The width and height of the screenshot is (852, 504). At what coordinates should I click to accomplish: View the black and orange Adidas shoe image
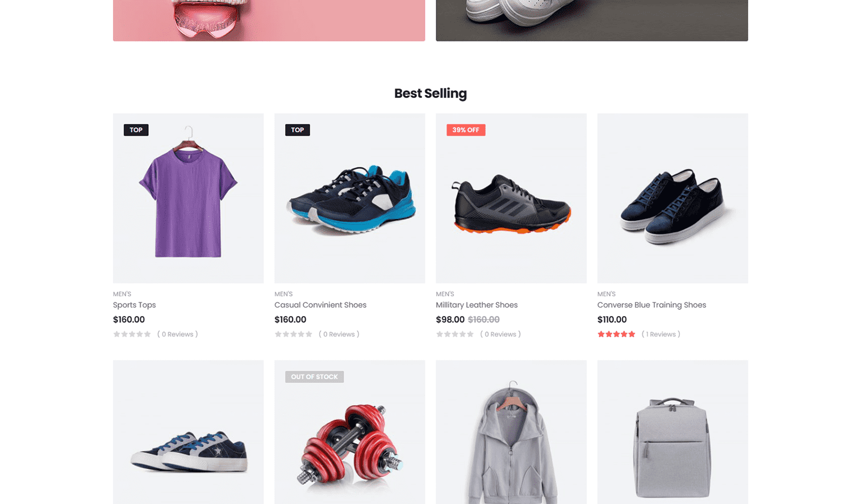511,198
